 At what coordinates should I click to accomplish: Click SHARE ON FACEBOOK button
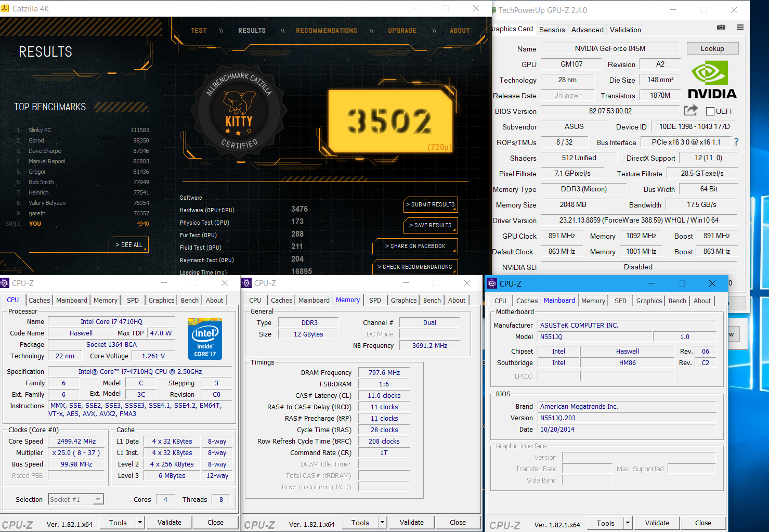[415, 246]
